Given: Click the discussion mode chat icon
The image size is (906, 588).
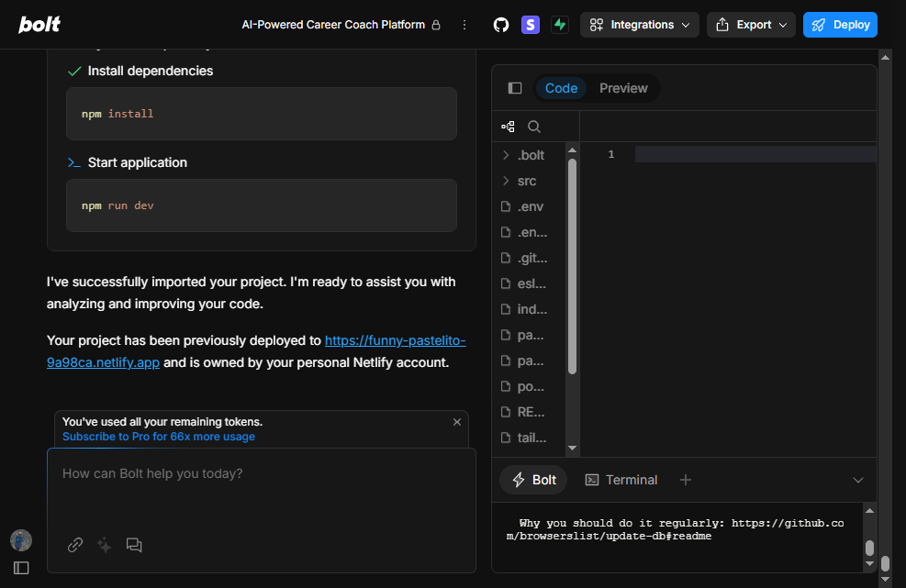Looking at the screenshot, I should [134, 545].
